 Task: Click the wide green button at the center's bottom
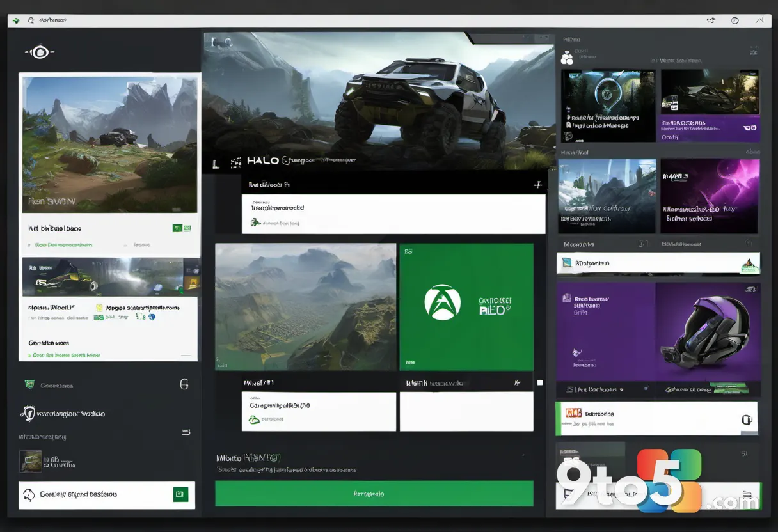click(x=374, y=494)
